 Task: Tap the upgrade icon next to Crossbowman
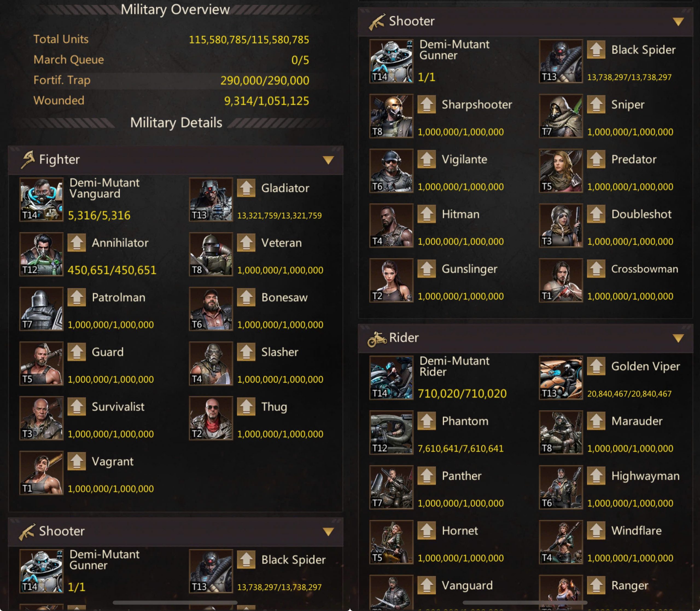596,269
